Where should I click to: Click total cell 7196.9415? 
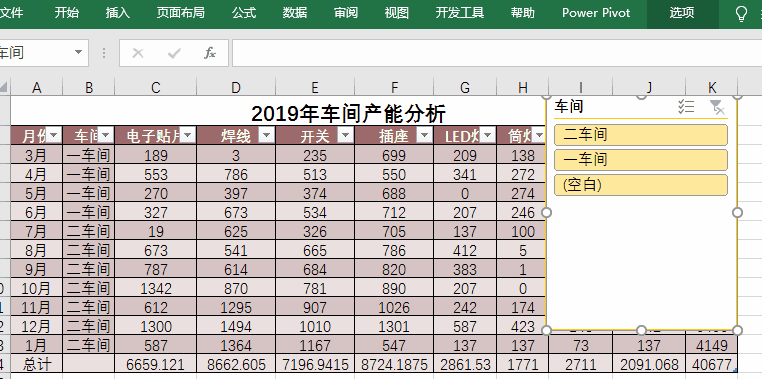pyautogui.click(x=315, y=364)
